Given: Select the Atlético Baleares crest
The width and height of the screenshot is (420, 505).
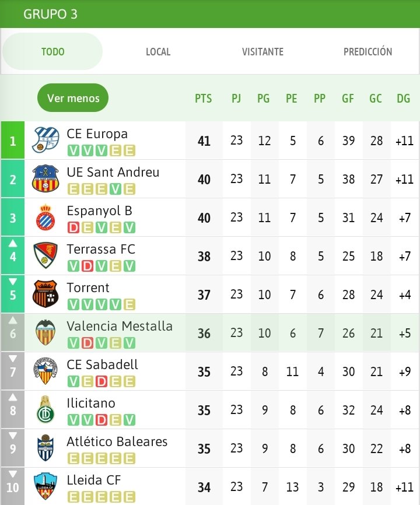Looking at the screenshot, I should point(45,448).
